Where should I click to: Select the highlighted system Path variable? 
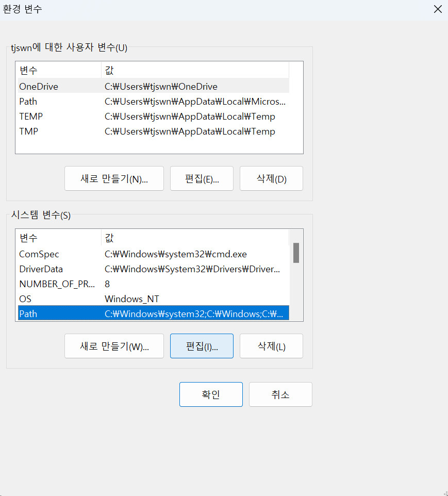[154, 314]
